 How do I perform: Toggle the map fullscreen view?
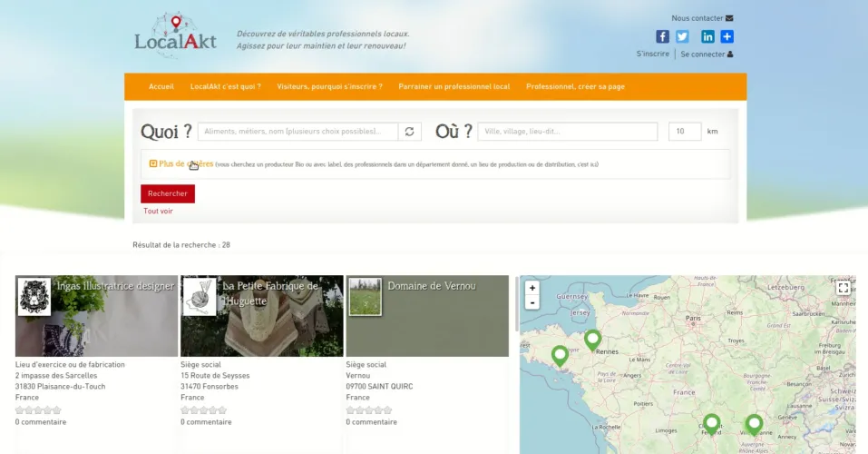coord(843,288)
